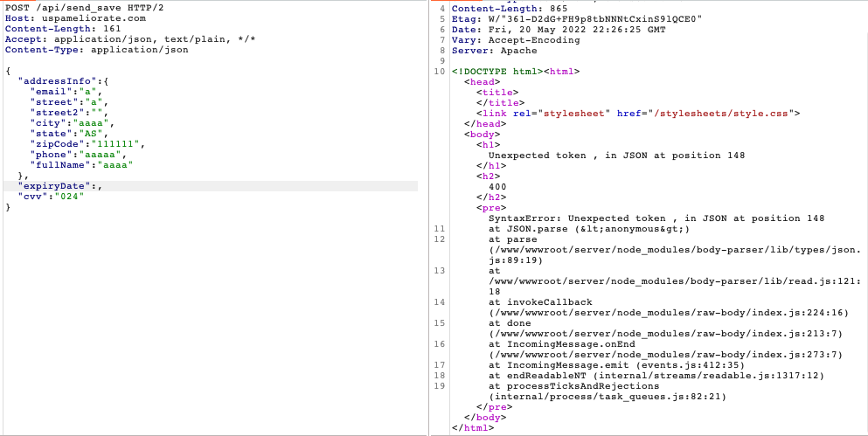Click response line number 19
This screenshot has height=436, width=868.
click(440, 386)
